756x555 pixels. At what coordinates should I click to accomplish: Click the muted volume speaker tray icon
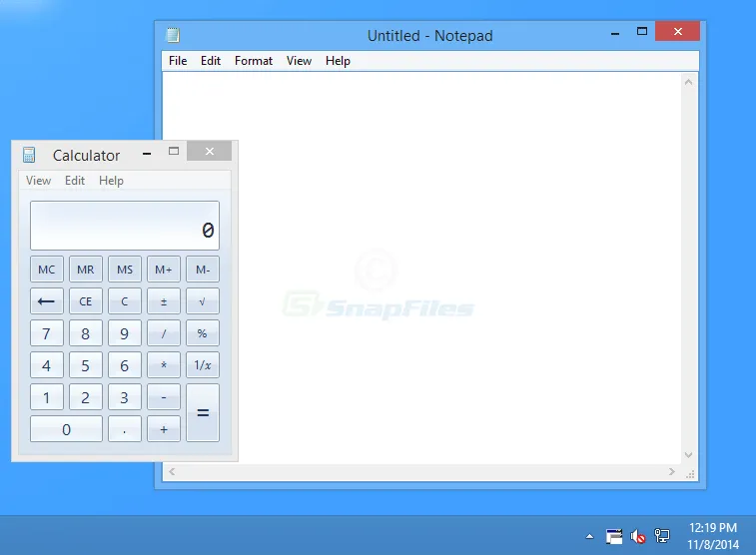click(x=638, y=536)
